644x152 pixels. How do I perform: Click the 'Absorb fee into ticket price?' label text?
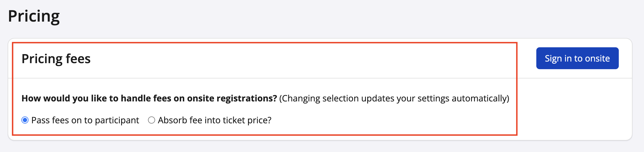pyautogui.click(x=214, y=120)
